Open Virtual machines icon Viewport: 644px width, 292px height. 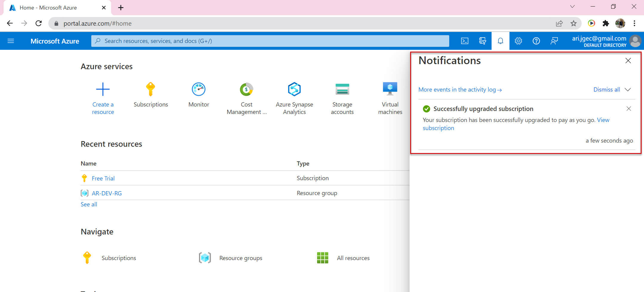coord(390,89)
